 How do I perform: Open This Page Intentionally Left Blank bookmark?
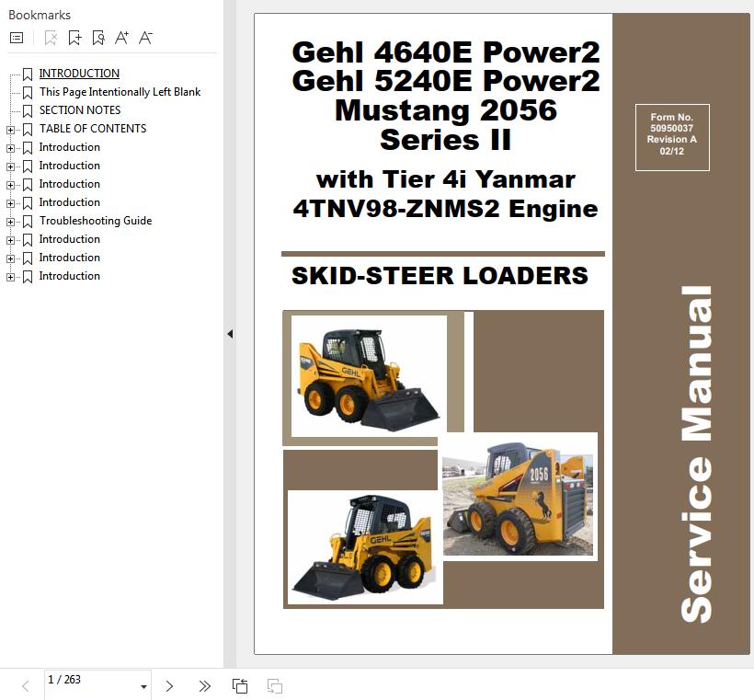pos(120,91)
